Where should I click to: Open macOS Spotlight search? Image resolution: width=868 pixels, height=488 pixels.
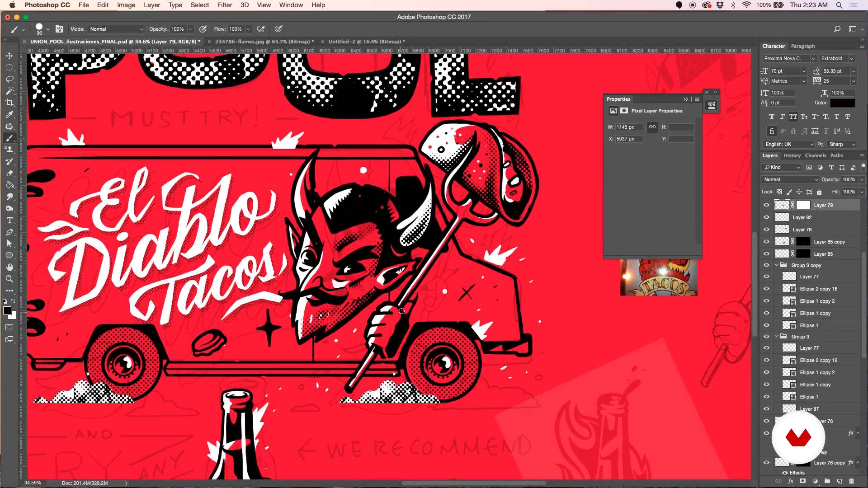(839, 5)
